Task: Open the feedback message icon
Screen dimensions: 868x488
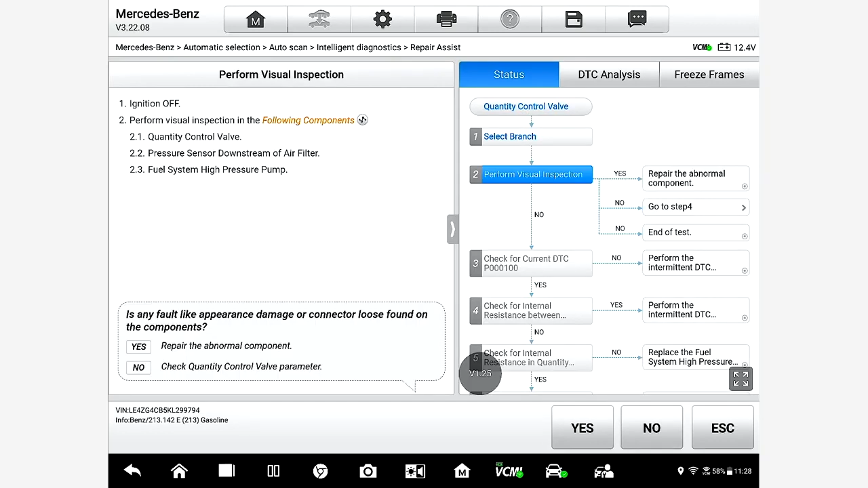Action: [x=637, y=20]
